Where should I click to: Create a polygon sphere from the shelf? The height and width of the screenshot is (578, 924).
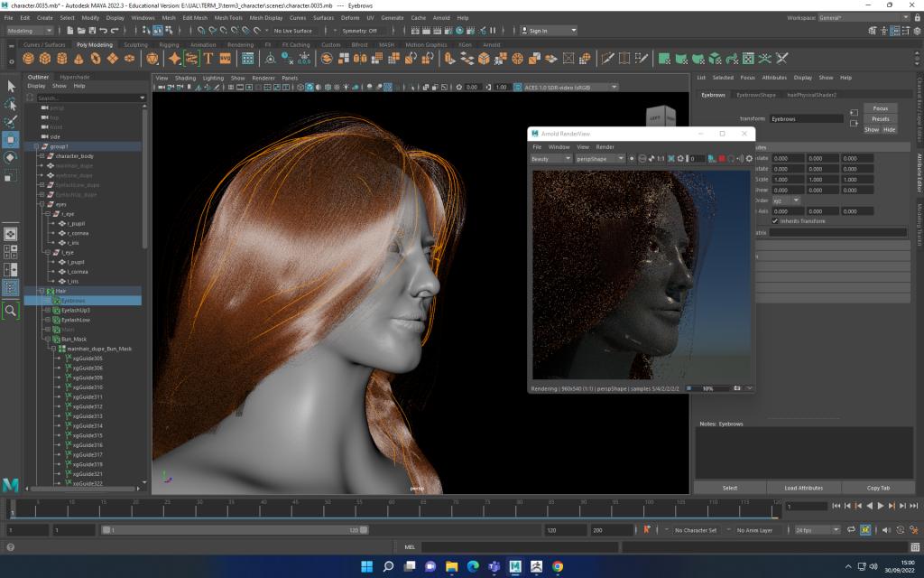click(x=28, y=59)
